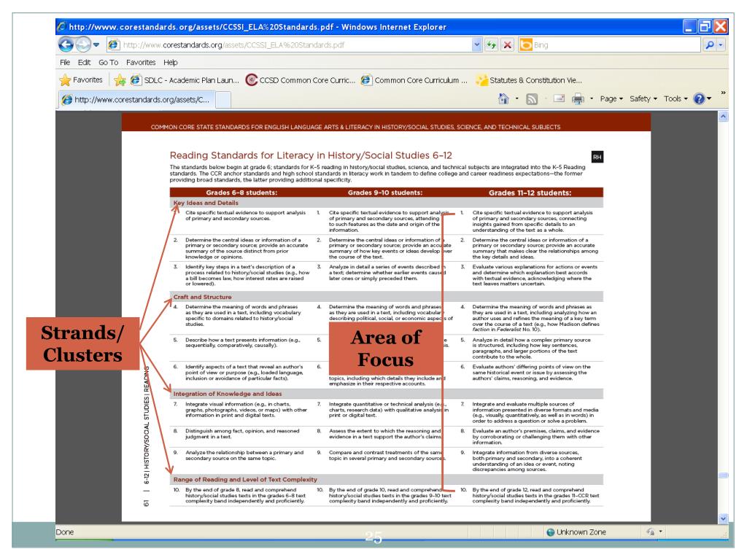The height and width of the screenshot is (560, 747).
Task: Click 'Integration of Knowledge and Ideas' heading
Action: click(228, 394)
